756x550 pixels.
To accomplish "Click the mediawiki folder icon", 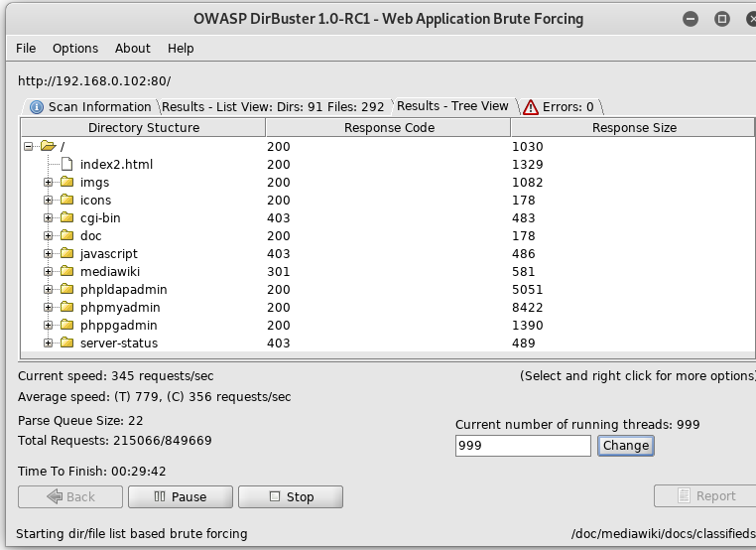I will click(x=67, y=271).
